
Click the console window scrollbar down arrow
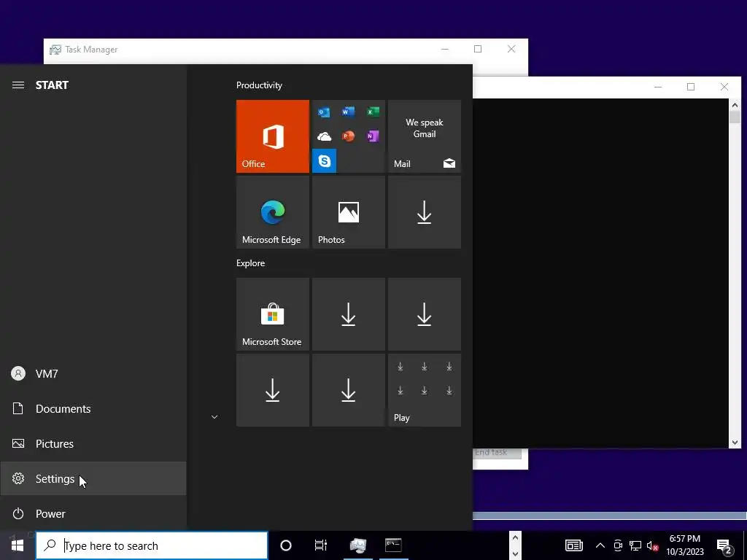pos(735,443)
